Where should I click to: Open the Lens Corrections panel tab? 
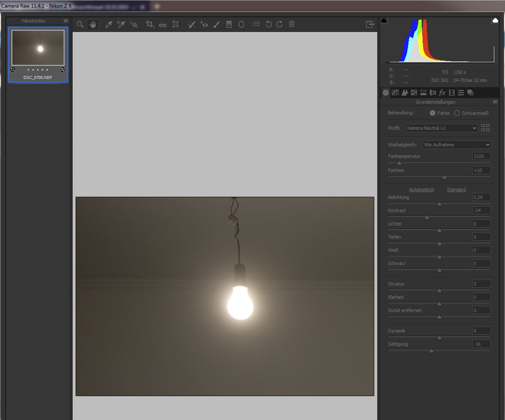click(432, 93)
